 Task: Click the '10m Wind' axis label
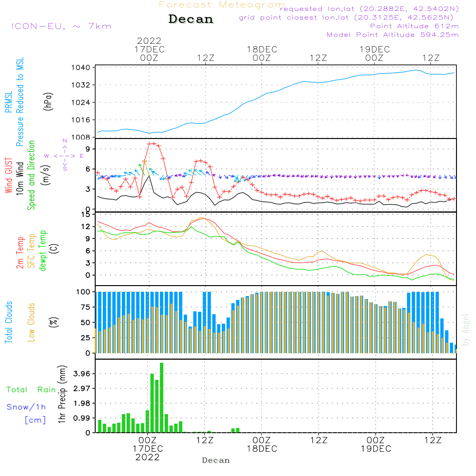pos(20,178)
